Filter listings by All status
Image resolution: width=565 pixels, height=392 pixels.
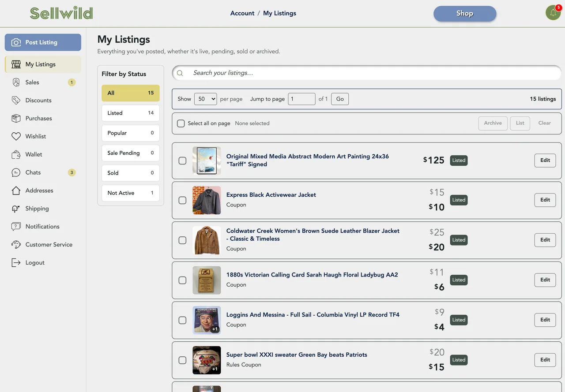(x=131, y=93)
